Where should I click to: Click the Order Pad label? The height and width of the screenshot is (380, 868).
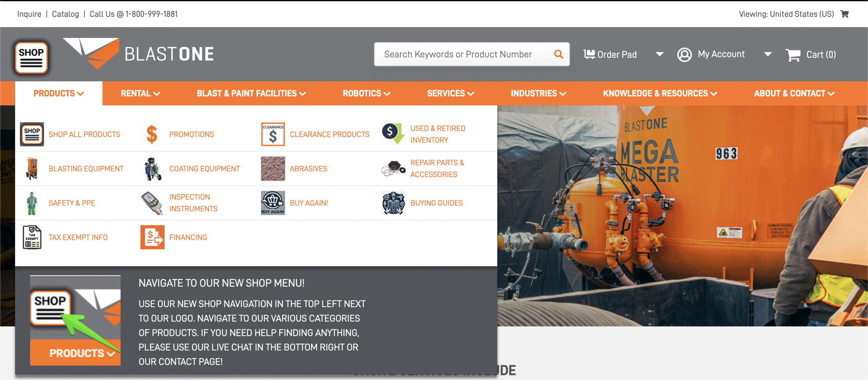[617, 55]
